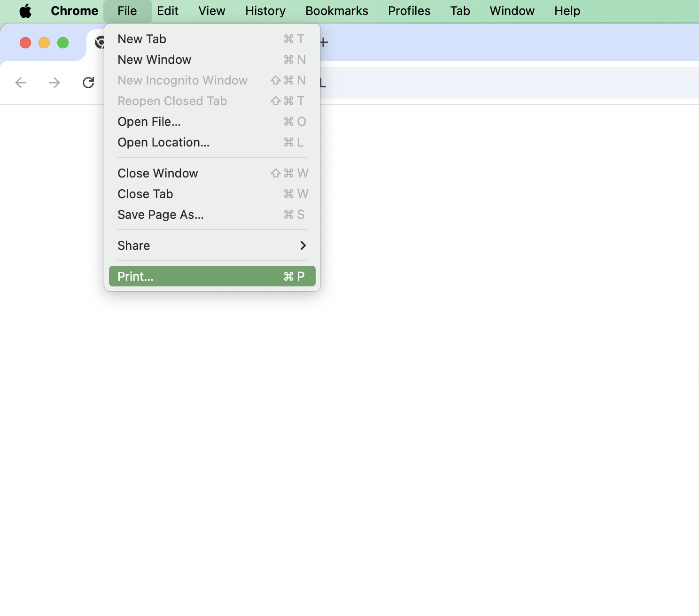Screen dimensions: 699x616
Task: Open the View menu
Action: point(211,11)
